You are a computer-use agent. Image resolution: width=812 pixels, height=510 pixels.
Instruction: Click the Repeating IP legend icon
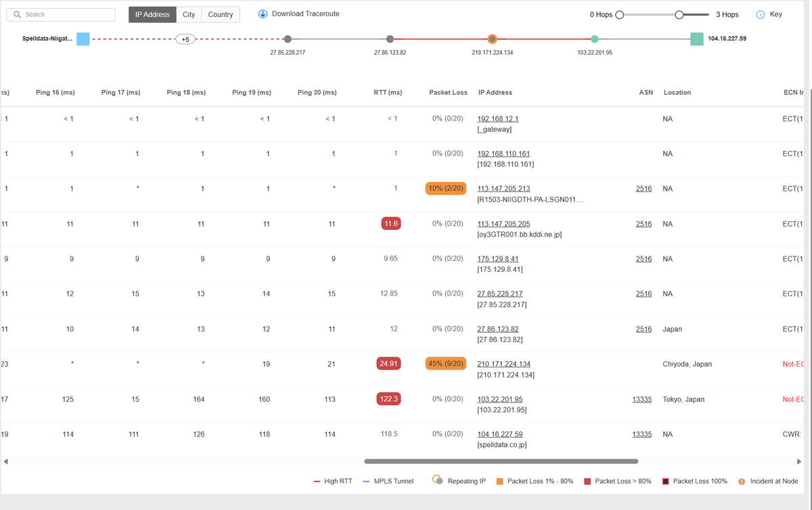[438, 481]
